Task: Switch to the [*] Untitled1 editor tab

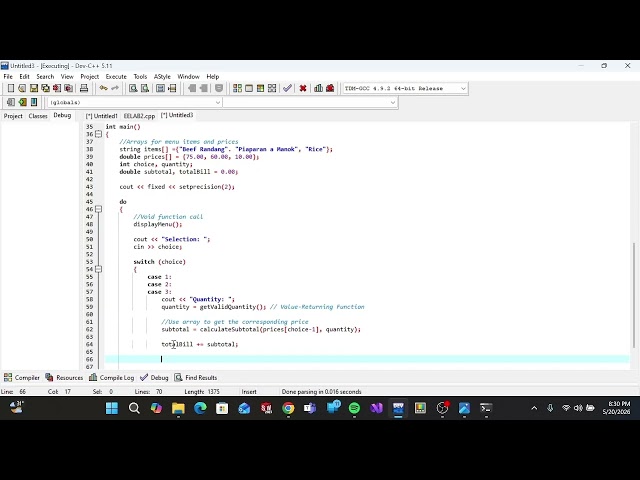Action: point(102,116)
